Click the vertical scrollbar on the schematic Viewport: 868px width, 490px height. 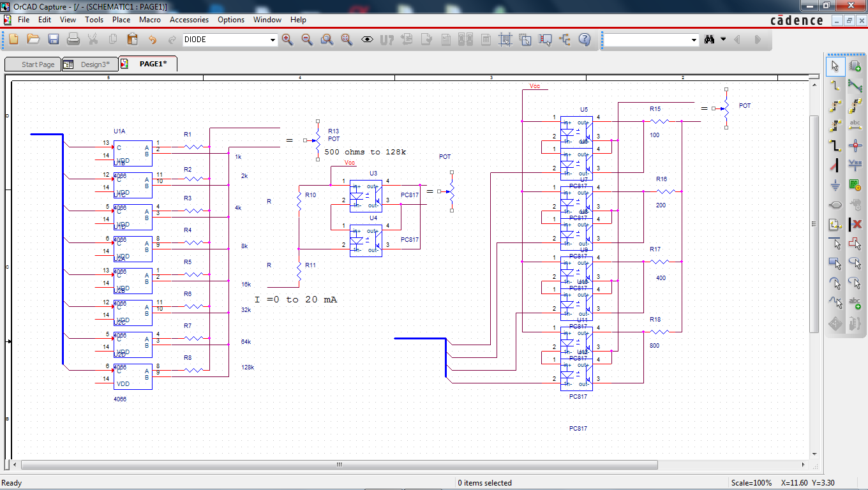pos(814,223)
